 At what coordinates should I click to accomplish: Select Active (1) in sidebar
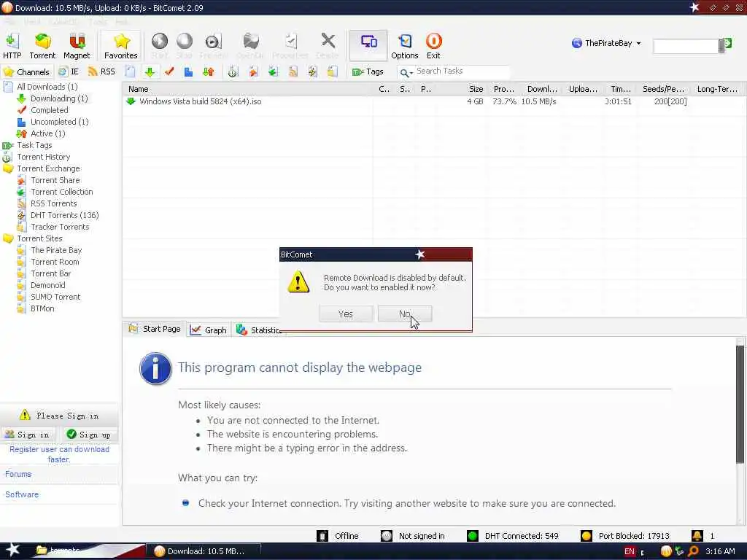coord(47,133)
